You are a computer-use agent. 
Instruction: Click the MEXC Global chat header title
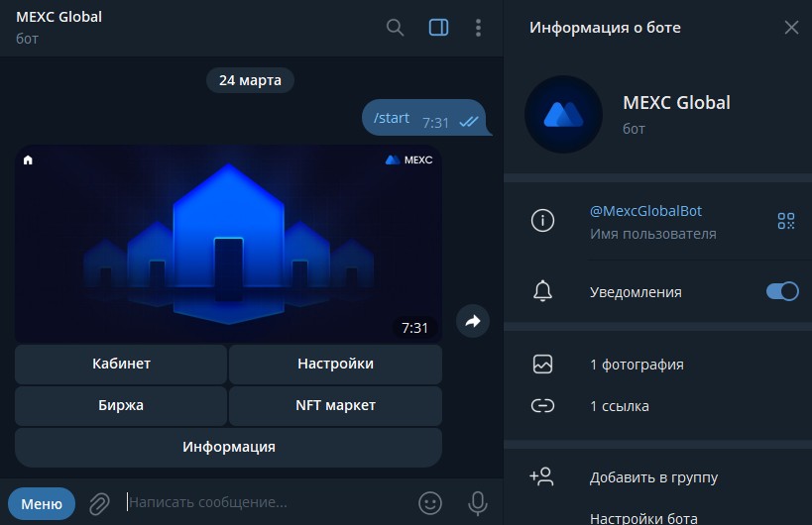[59, 17]
